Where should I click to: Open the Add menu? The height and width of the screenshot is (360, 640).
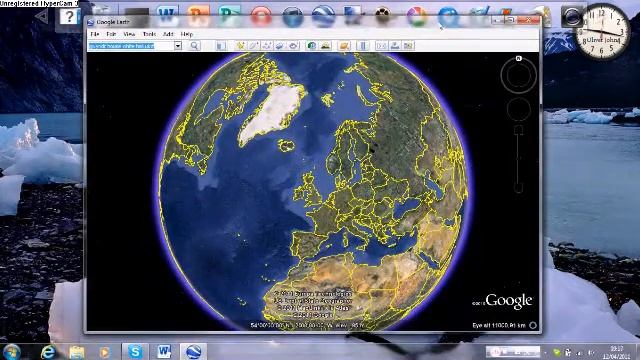(168, 34)
